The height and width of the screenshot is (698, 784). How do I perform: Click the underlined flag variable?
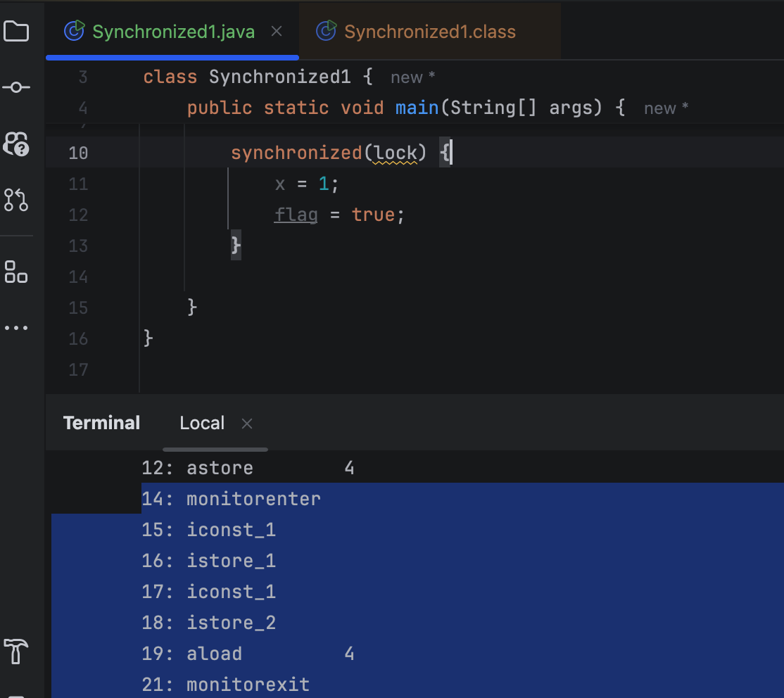(296, 214)
